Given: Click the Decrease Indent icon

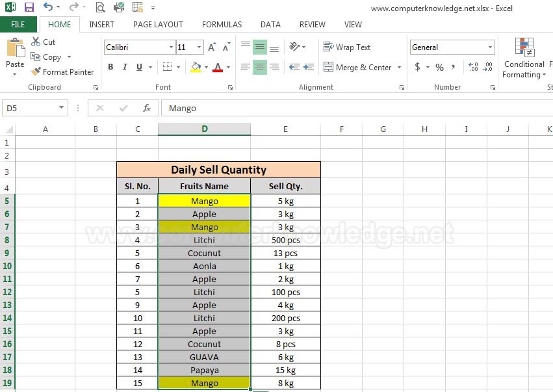Looking at the screenshot, I should 294,67.
